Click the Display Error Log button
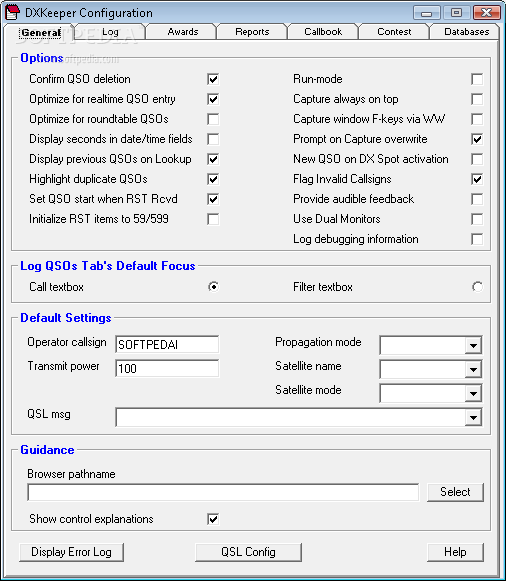Image resolution: width=506 pixels, height=581 pixels. (x=71, y=552)
